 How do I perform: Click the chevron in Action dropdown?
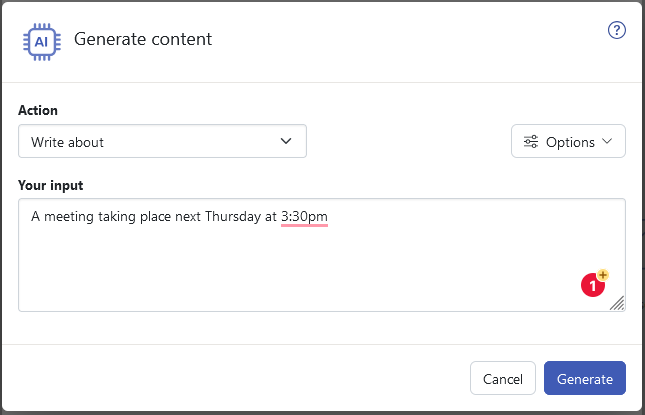286,141
